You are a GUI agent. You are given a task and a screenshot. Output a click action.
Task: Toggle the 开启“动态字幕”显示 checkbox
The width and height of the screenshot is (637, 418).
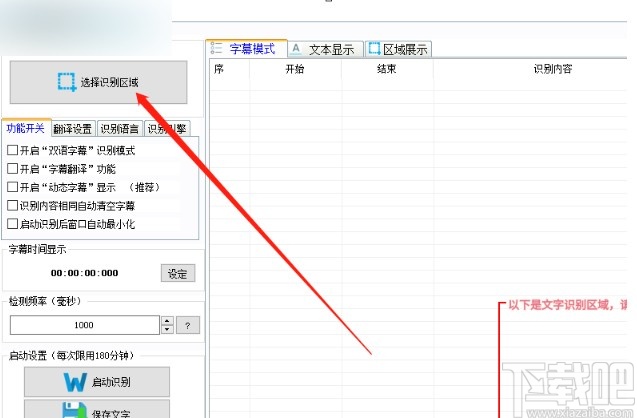click(x=13, y=187)
